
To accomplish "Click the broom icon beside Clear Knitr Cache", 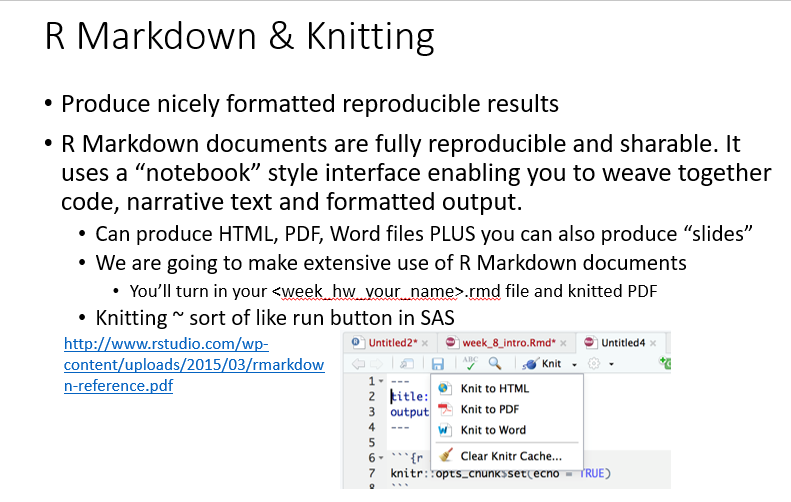I will pos(445,455).
